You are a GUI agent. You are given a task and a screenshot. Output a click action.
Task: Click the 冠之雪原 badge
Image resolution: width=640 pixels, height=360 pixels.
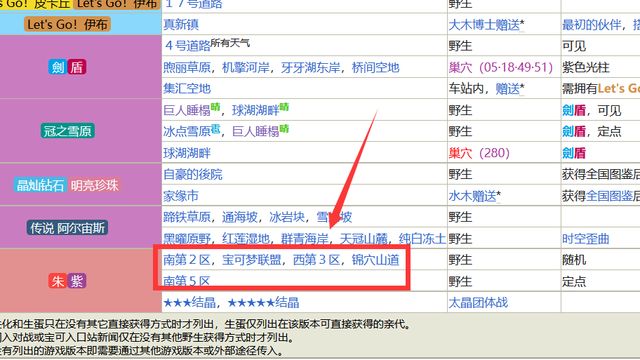click(68, 131)
